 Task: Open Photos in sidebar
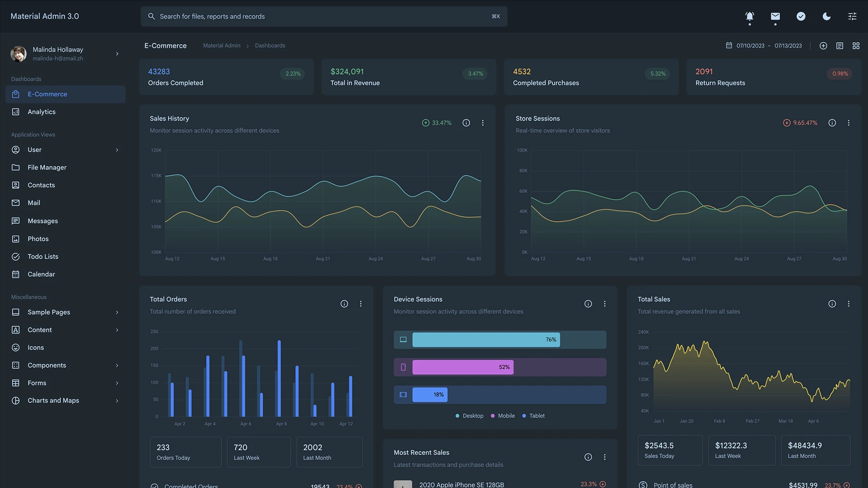click(66, 239)
